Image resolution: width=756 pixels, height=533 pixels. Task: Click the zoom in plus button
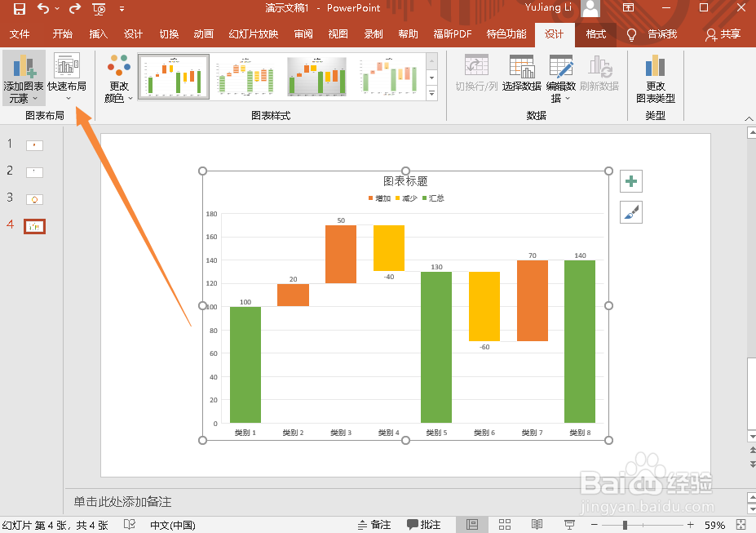click(691, 525)
